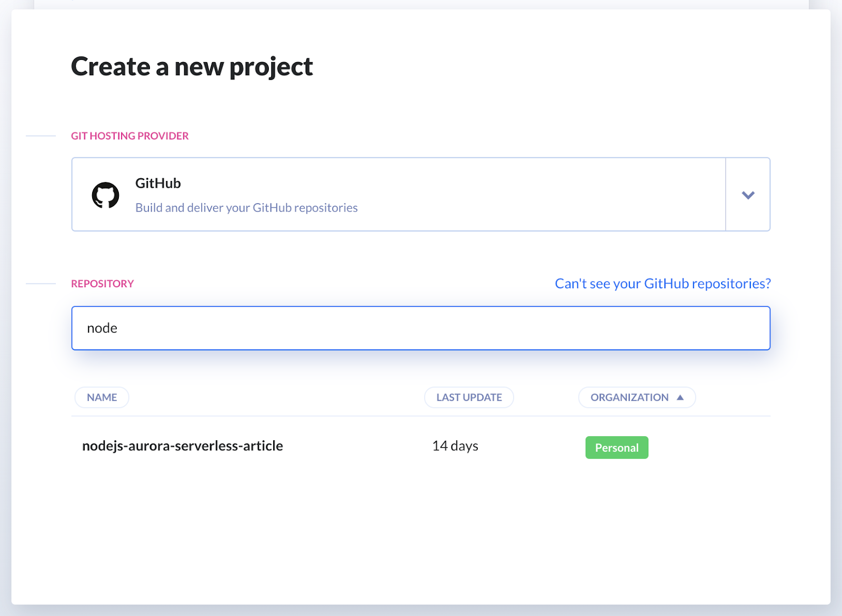Click the GitHub octocat logo icon

click(105, 195)
